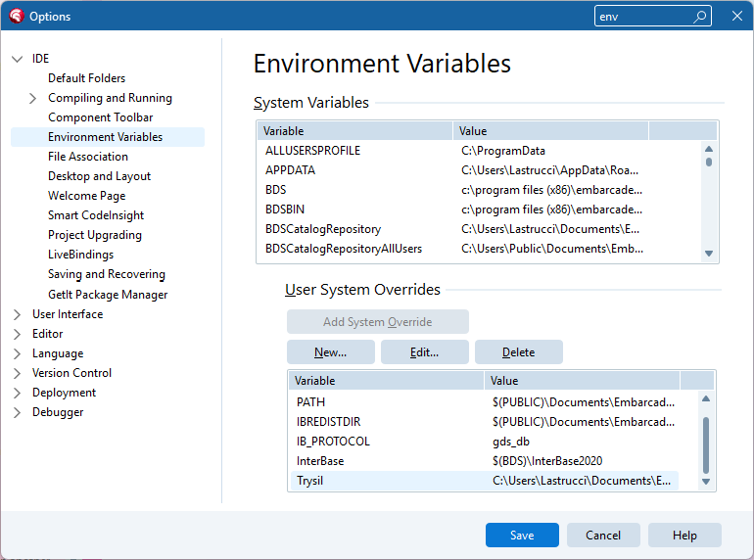This screenshot has height=560, width=754.
Task: Expand the Compiling and Running node
Action: point(32,98)
